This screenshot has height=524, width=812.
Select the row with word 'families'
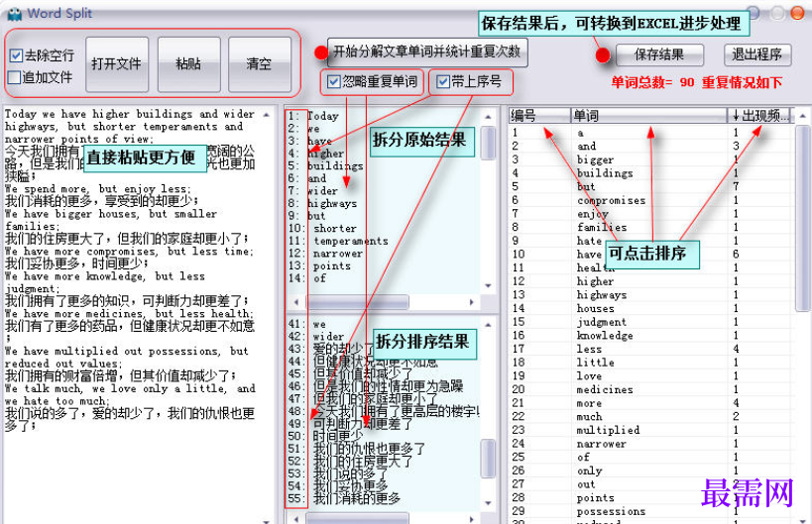(650, 227)
